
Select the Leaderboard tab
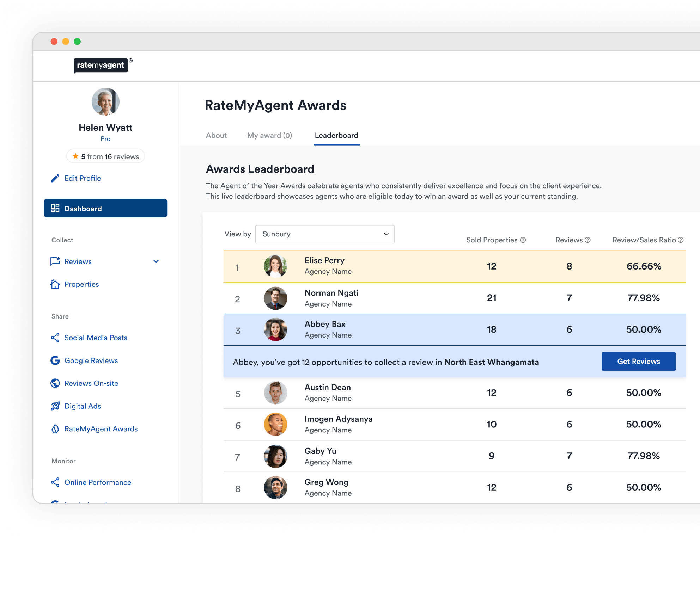(x=336, y=135)
